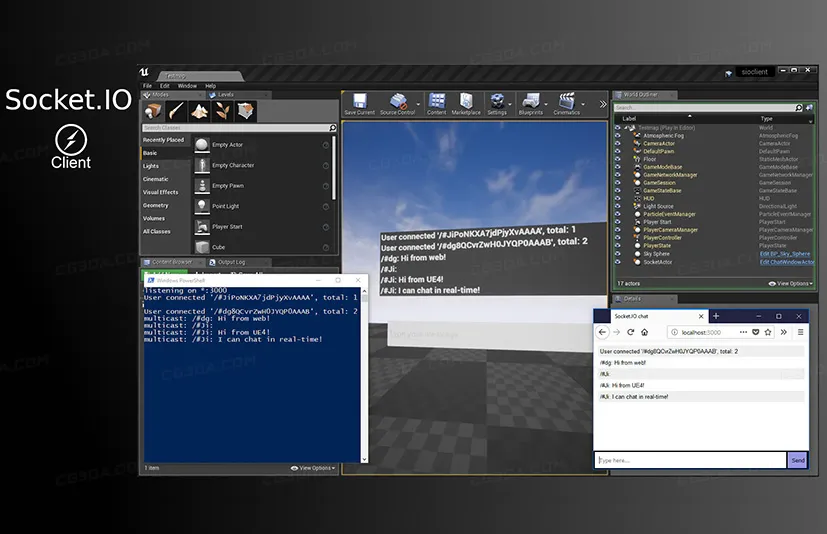The height and width of the screenshot is (534, 827).
Task: Click the Empty Actor icon
Action: (201, 145)
